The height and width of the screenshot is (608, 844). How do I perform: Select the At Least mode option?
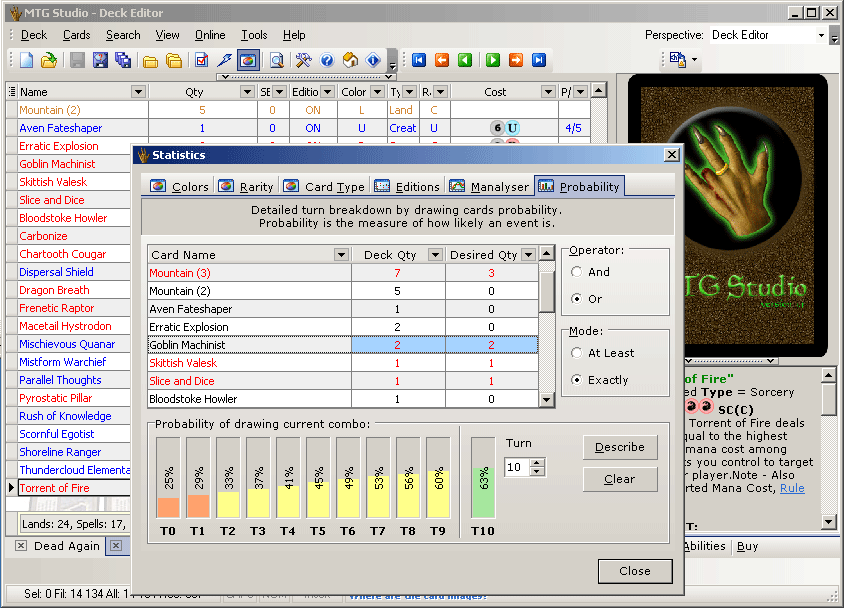(x=576, y=353)
